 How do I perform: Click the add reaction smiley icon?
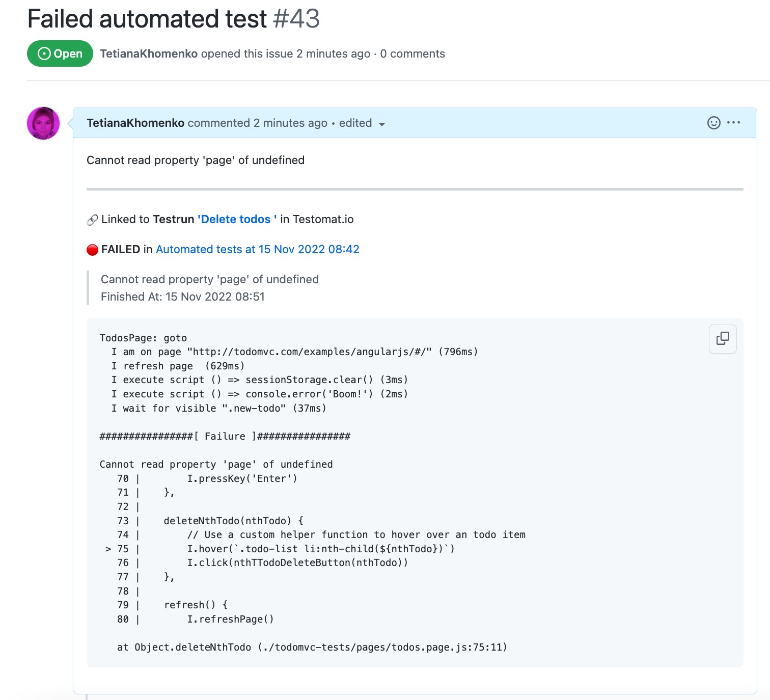pos(713,123)
